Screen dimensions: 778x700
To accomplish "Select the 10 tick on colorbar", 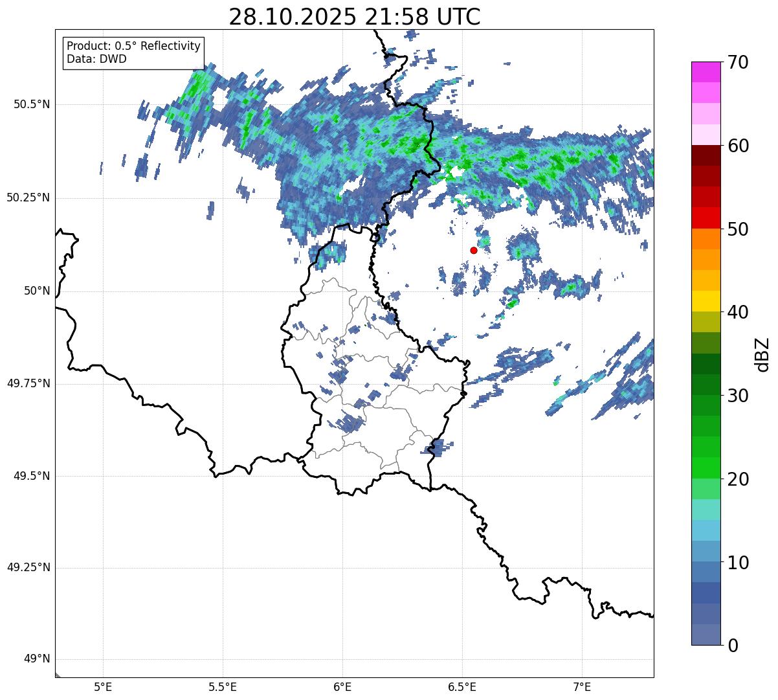I will tap(737, 562).
